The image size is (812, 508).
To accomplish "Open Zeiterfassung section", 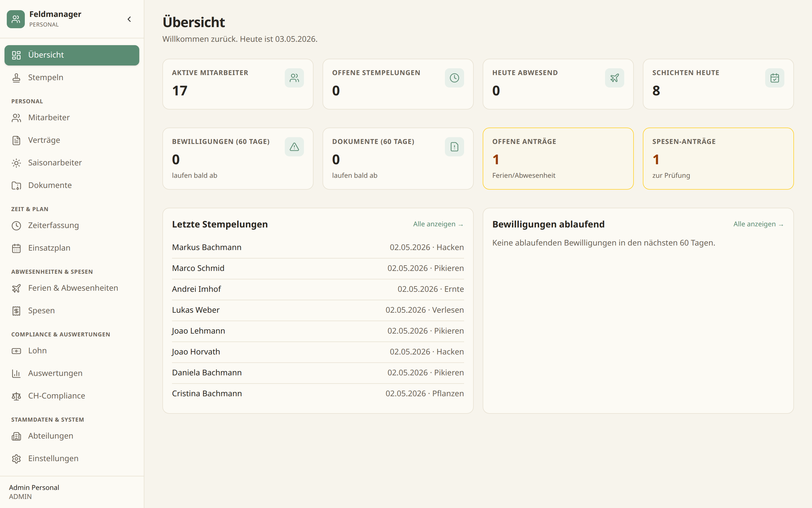I will [72, 225].
